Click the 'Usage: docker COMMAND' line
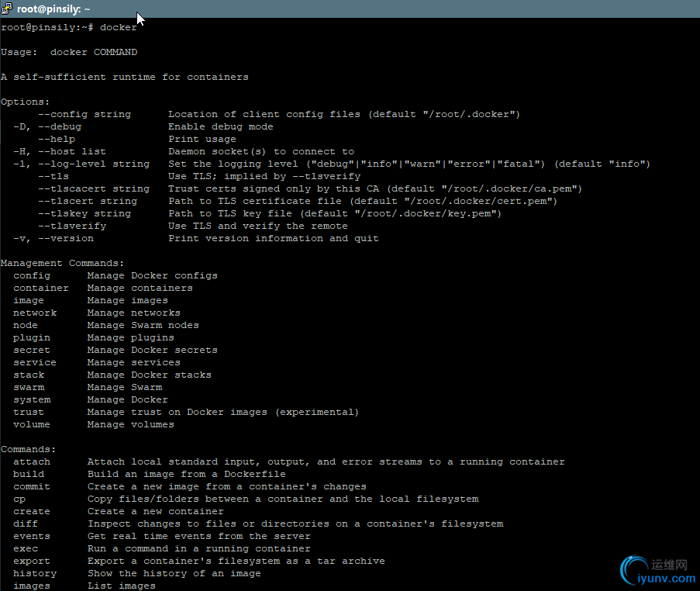 coord(69,52)
